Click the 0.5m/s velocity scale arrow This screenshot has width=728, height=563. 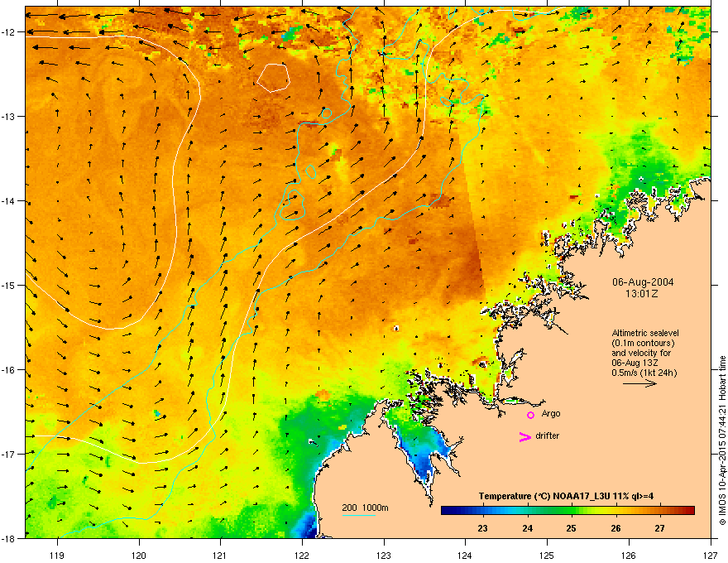click(x=639, y=383)
